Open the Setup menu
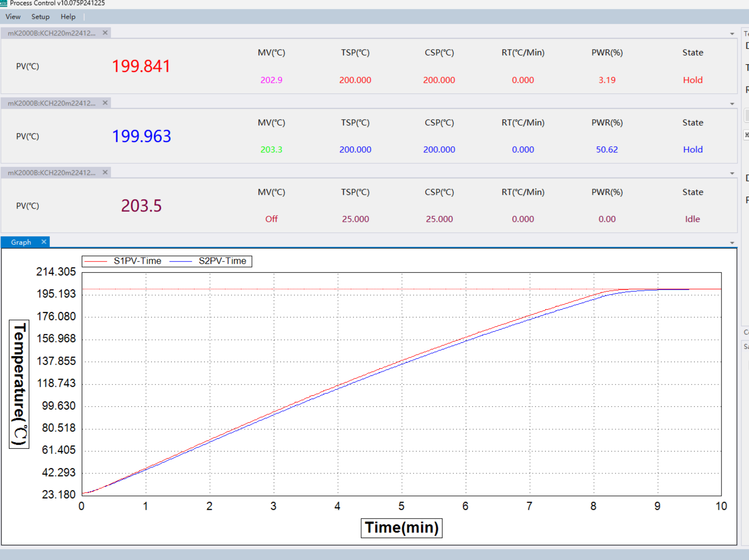 click(40, 17)
